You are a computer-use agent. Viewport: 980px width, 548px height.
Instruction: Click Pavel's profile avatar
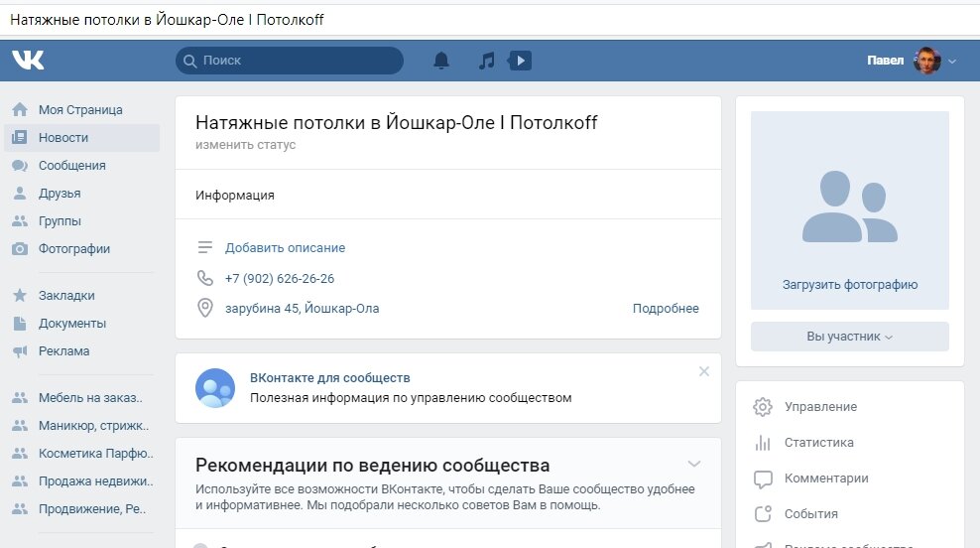click(926, 61)
